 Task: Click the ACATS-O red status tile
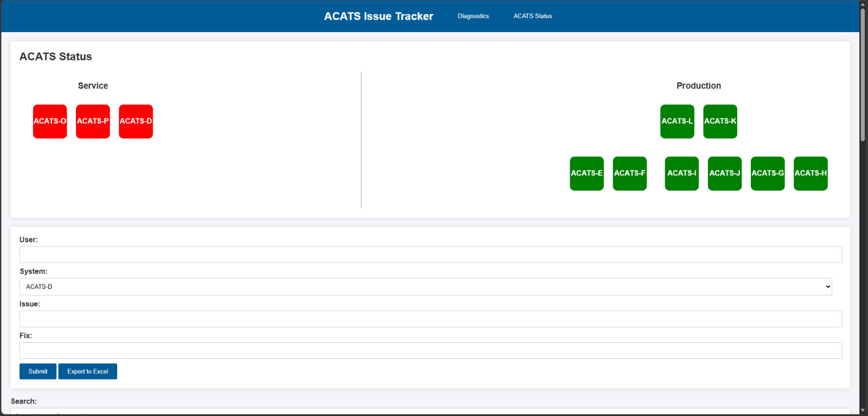50,122
